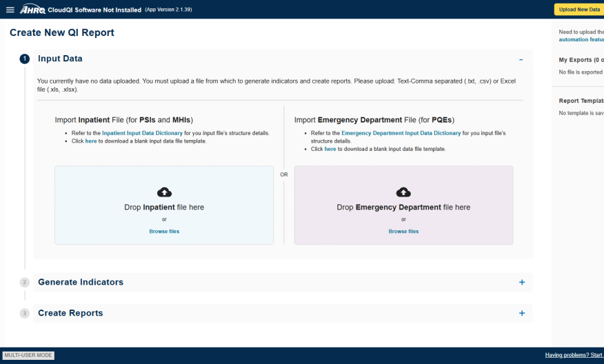The width and height of the screenshot is (604, 364).
Task: Browse files for Inpatient upload
Action: (x=164, y=232)
